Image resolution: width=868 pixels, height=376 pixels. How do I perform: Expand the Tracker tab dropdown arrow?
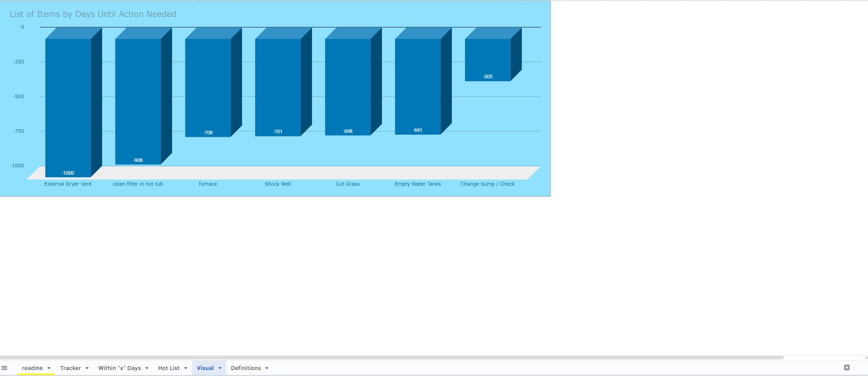click(x=87, y=368)
